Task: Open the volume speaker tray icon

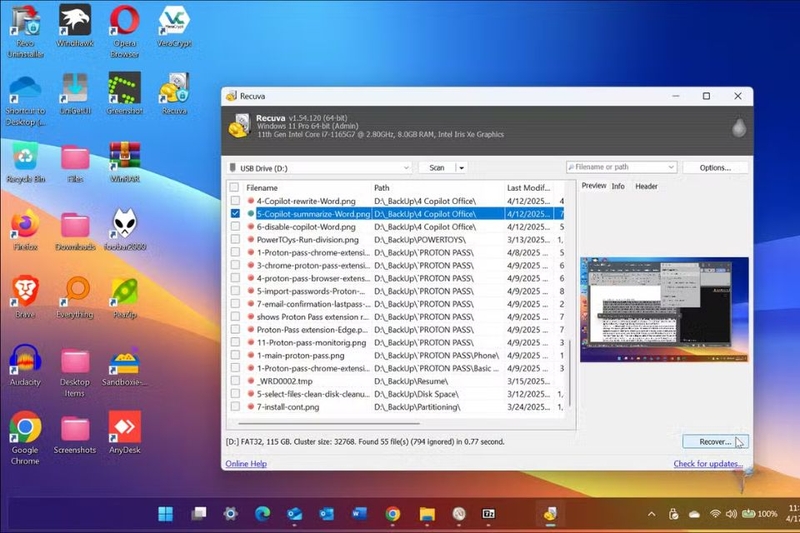Action: (731, 514)
